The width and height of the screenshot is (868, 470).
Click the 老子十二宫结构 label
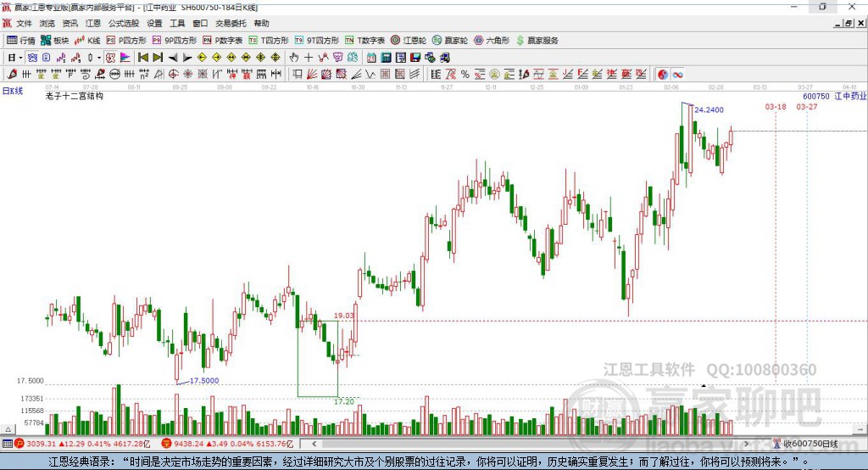75,96
